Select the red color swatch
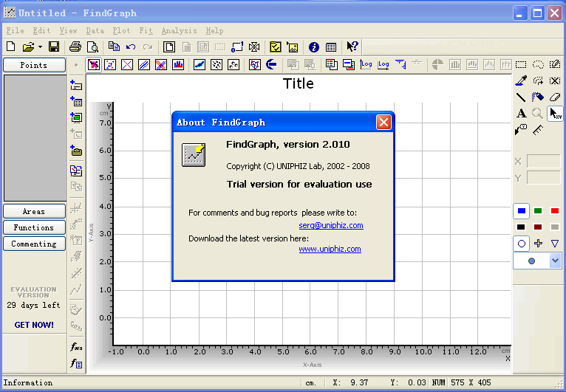The image size is (566, 392). pos(555,211)
